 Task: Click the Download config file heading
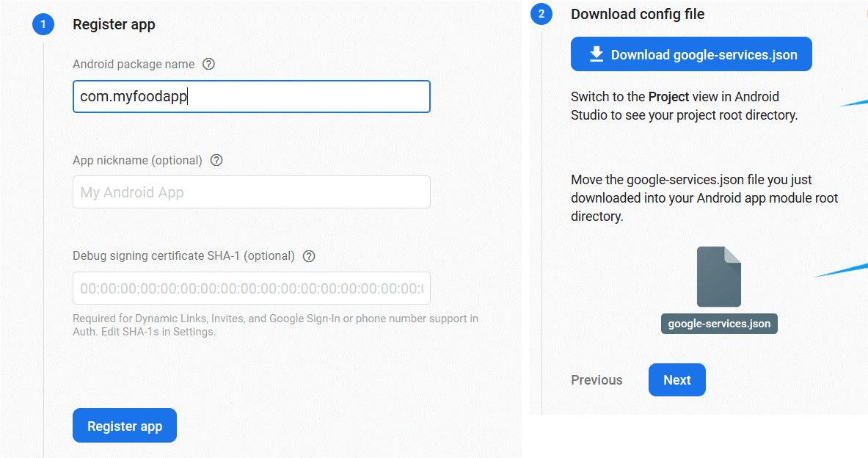pyautogui.click(x=637, y=14)
